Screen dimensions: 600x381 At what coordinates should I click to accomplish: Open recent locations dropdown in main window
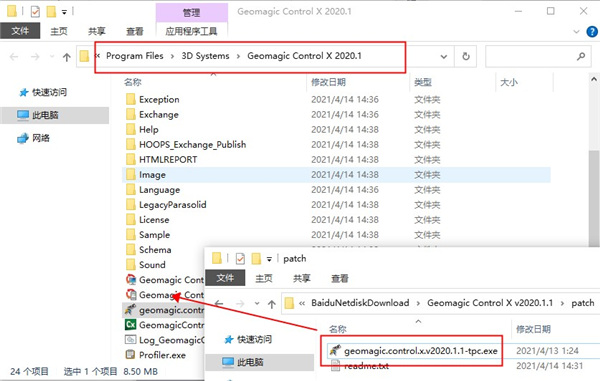tap(52, 57)
